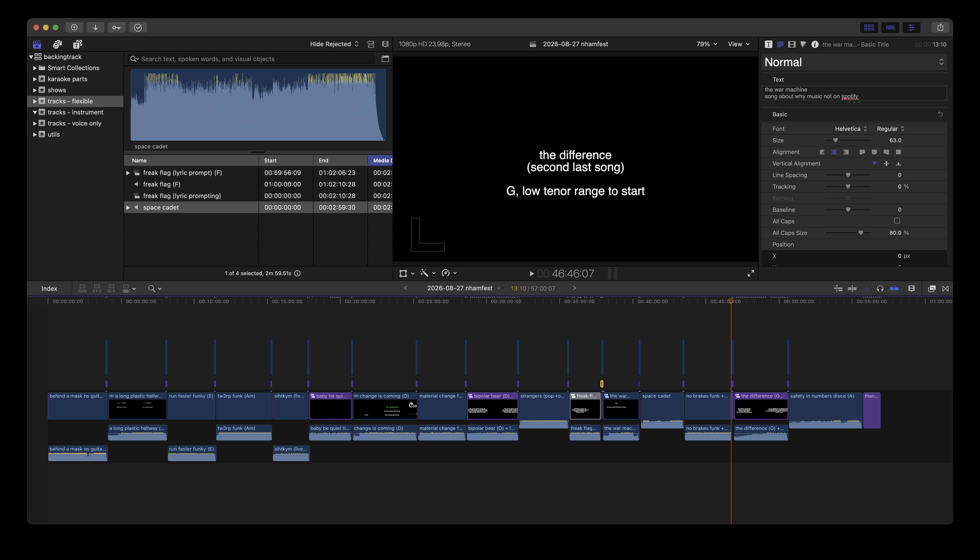
Task: Click space cadet waveform thumbnail
Action: [258, 105]
